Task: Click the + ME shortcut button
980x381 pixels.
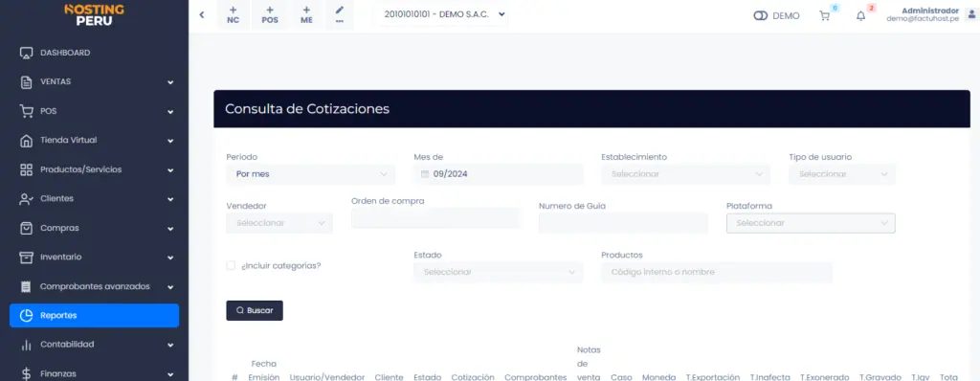Action: [x=306, y=14]
